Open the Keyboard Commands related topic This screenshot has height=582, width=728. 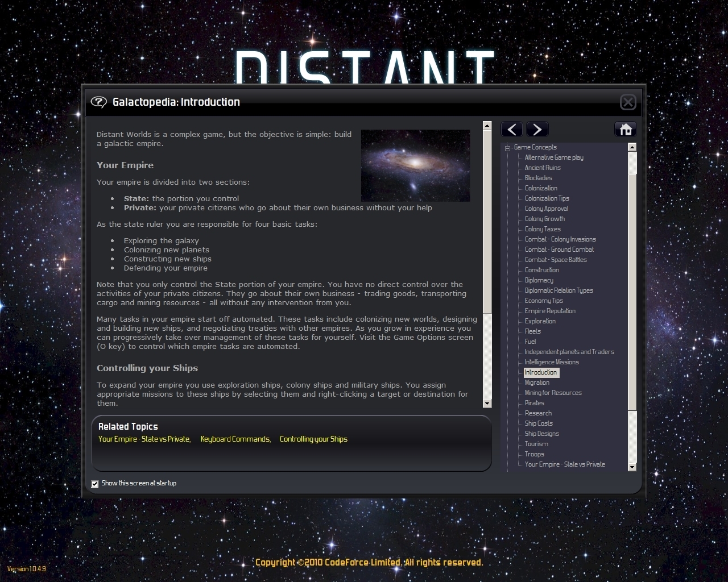tap(235, 439)
